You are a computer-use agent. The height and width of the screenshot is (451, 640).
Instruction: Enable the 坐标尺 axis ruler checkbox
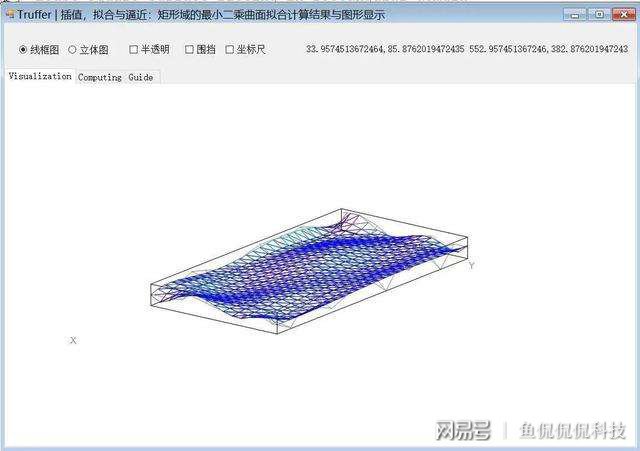[230, 49]
